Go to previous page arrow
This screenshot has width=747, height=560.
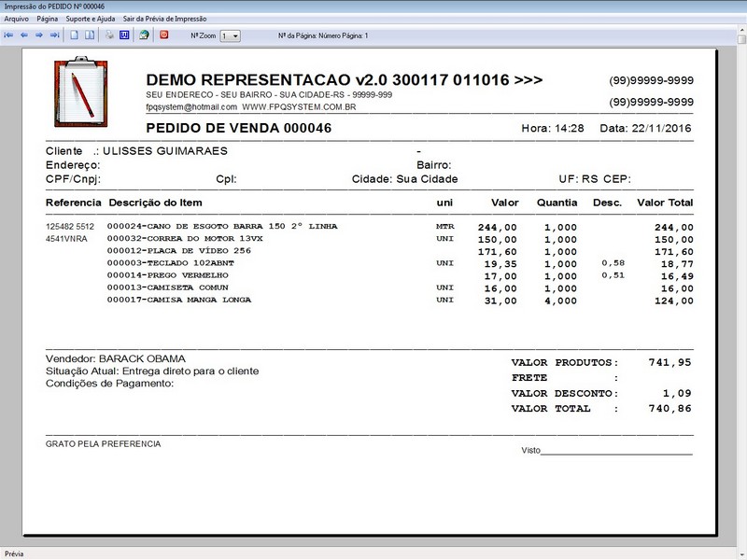tap(24, 35)
